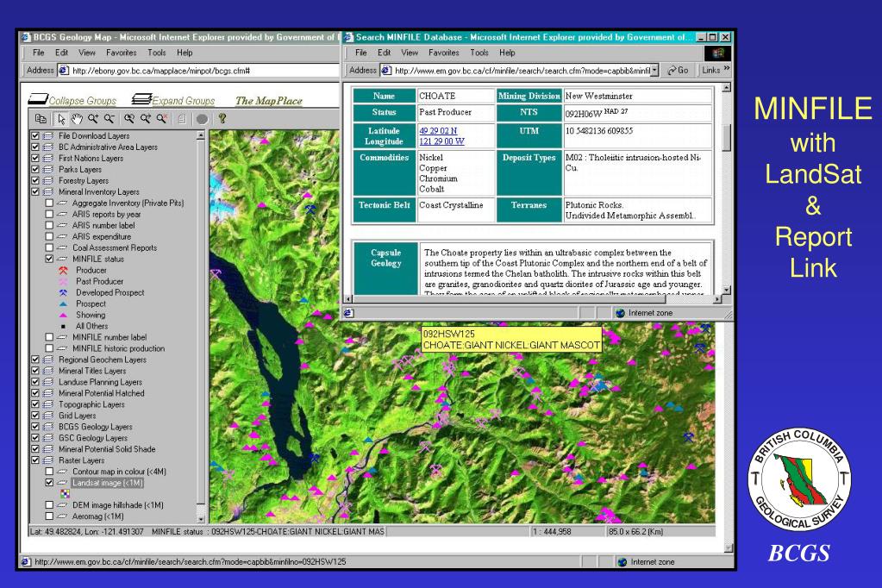Screen dimensions: 882x588
Task: Open File menu in BCGS Geology Map window
Action: (x=38, y=53)
